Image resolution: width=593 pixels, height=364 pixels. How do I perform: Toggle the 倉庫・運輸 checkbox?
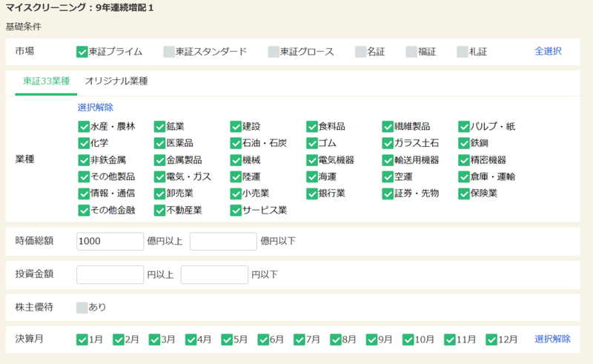(464, 176)
